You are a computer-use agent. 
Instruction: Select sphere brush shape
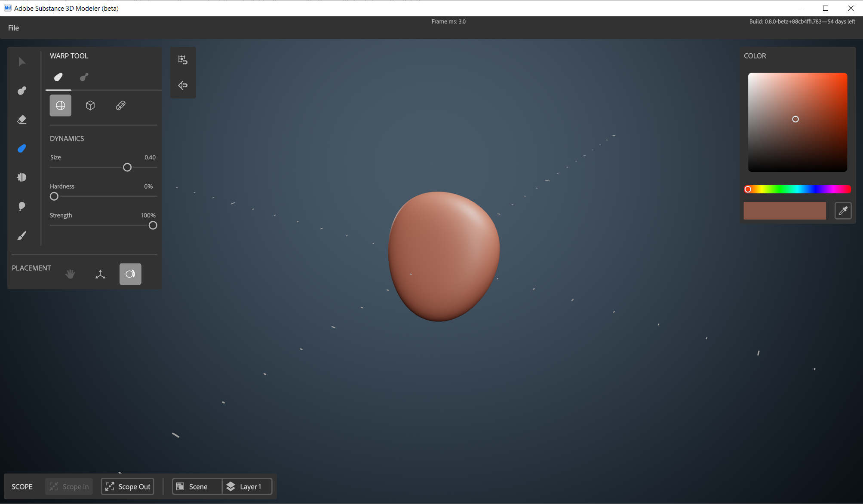pyautogui.click(x=61, y=106)
